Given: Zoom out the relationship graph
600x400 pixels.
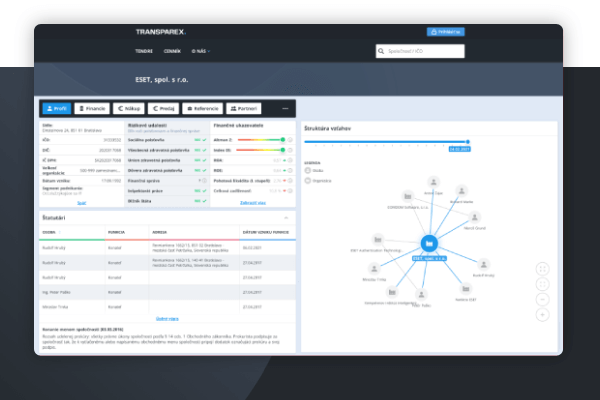Looking at the screenshot, I should (x=542, y=299).
